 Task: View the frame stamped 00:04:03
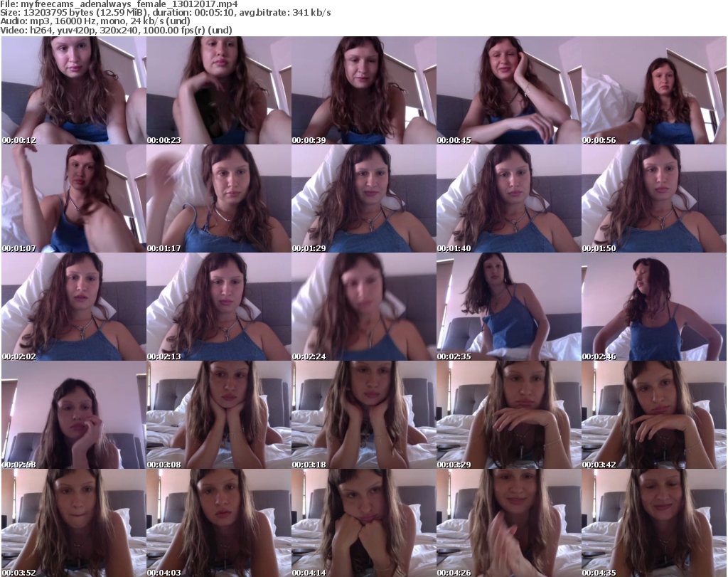pos(219,523)
